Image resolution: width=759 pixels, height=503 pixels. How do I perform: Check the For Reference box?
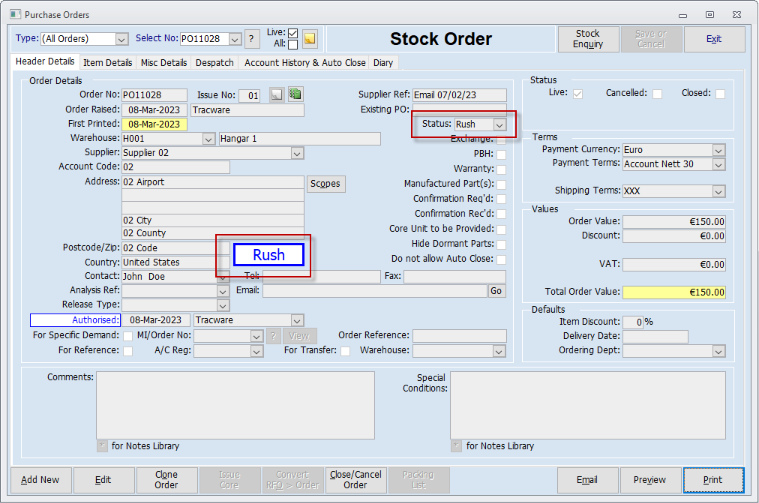pos(128,351)
